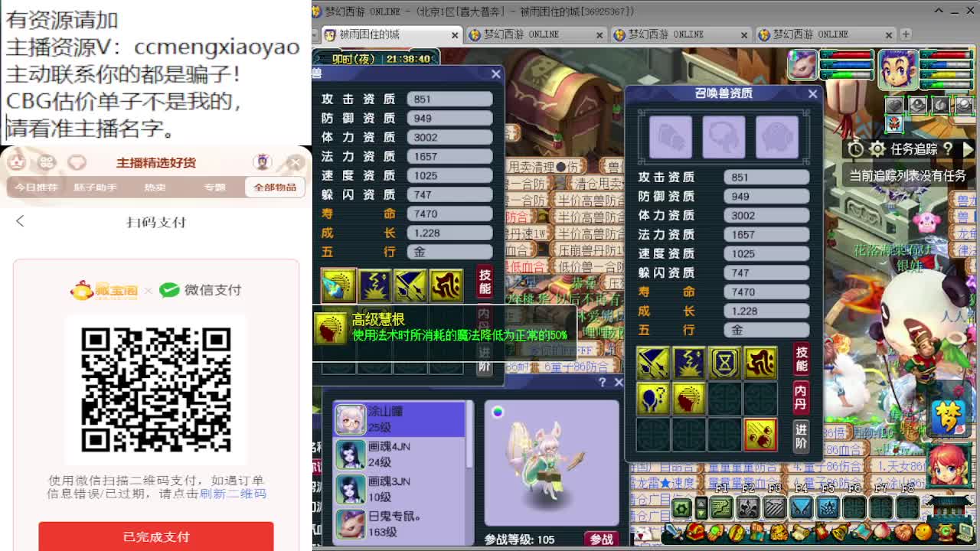Close the left pet attributes panel
Viewport: 980px width, 551px height.
coord(495,73)
